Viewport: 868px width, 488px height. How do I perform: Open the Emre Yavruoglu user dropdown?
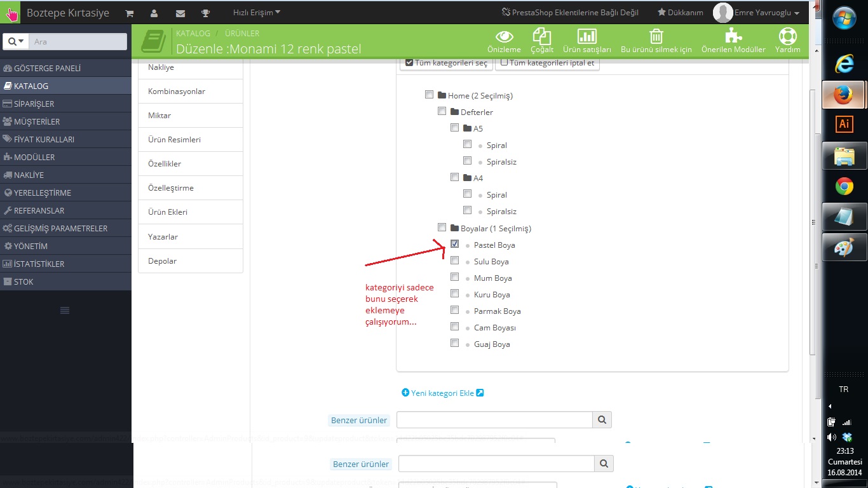767,13
